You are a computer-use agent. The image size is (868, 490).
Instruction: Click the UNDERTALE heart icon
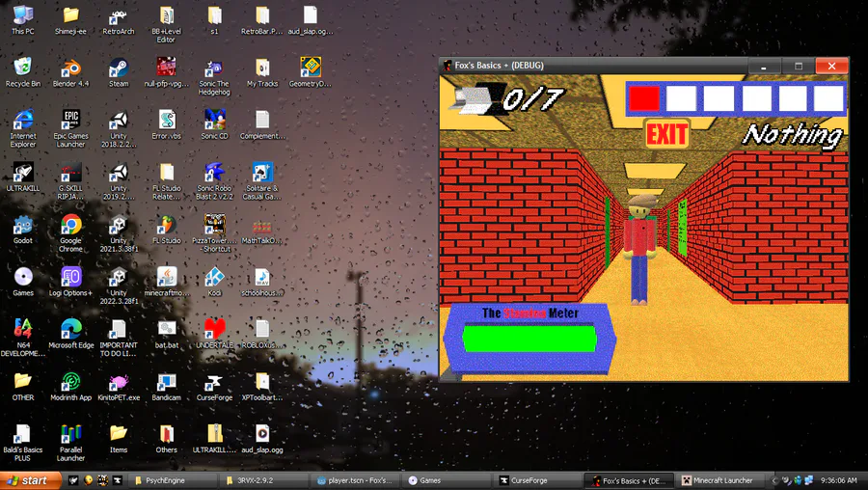click(214, 334)
